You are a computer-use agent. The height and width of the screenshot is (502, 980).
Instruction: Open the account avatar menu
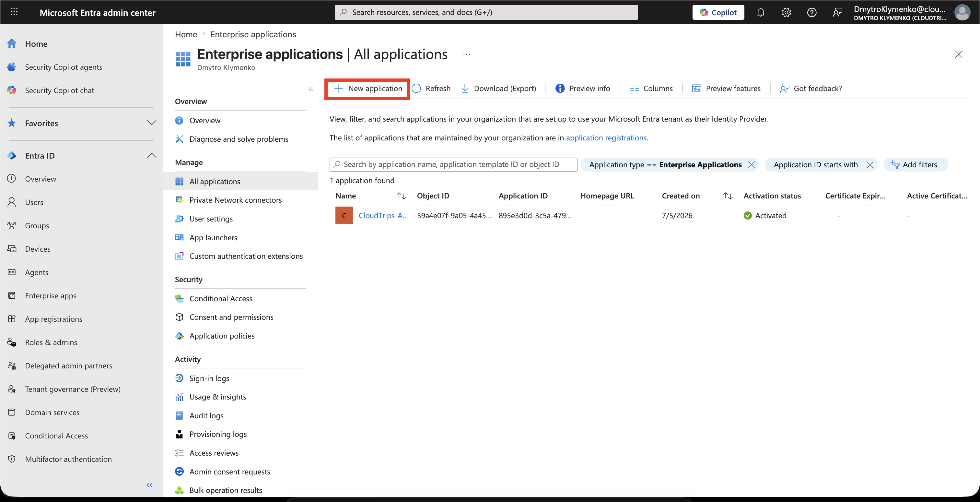pyautogui.click(x=962, y=13)
